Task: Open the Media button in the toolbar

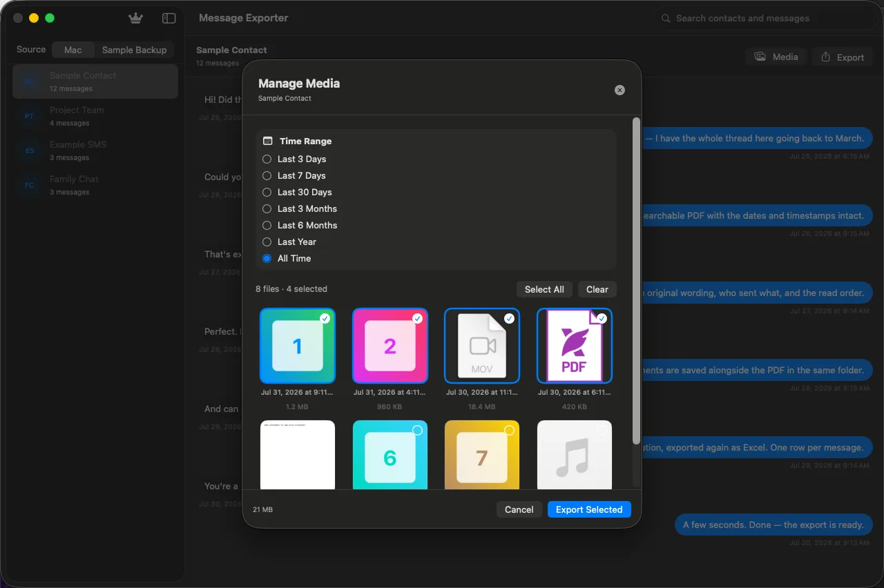Action: coord(776,57)
